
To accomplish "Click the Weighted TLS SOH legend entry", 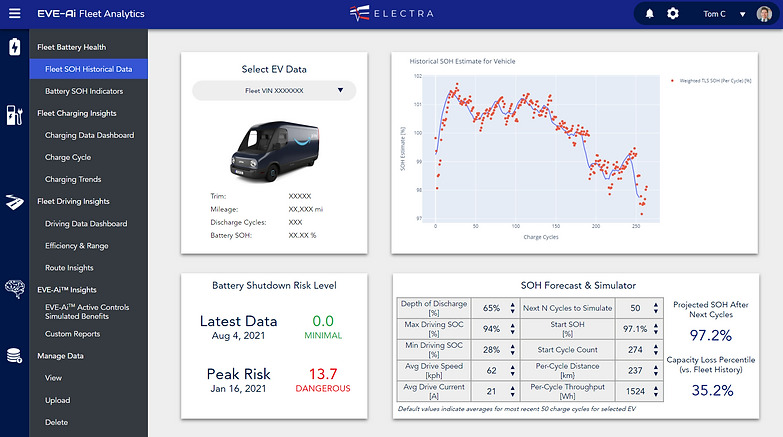I will click(712, 80).
